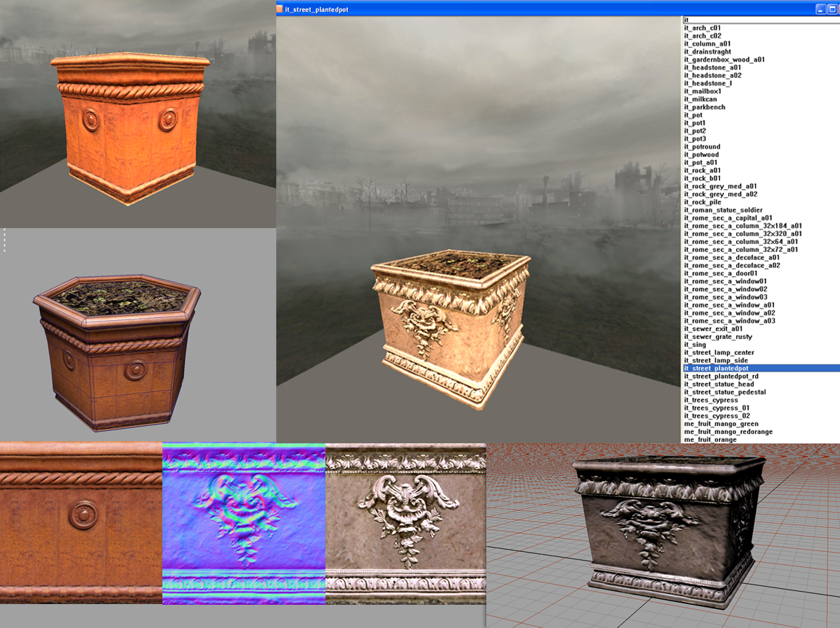This screenshot has width=840, height=628.
Task: Click the app icon in the title bar
Action: (x=280, y=9)
